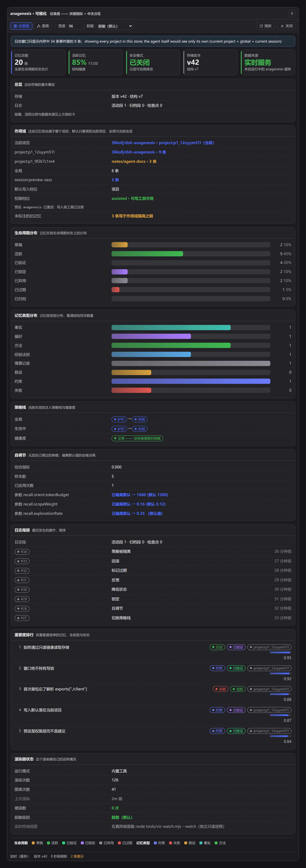Click the 3 条写于作用域隔离之前 warning
Viewport: 306px width, 868px height.
click(x=132, y=216)
